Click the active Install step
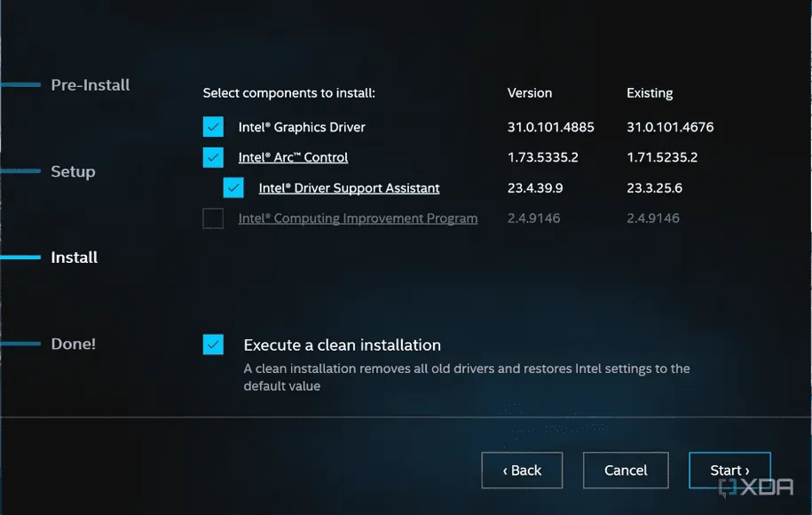 pyautogui.click(x=75, y=257)
